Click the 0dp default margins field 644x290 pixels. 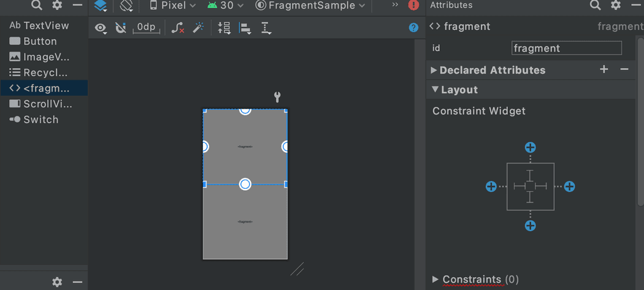147,28
